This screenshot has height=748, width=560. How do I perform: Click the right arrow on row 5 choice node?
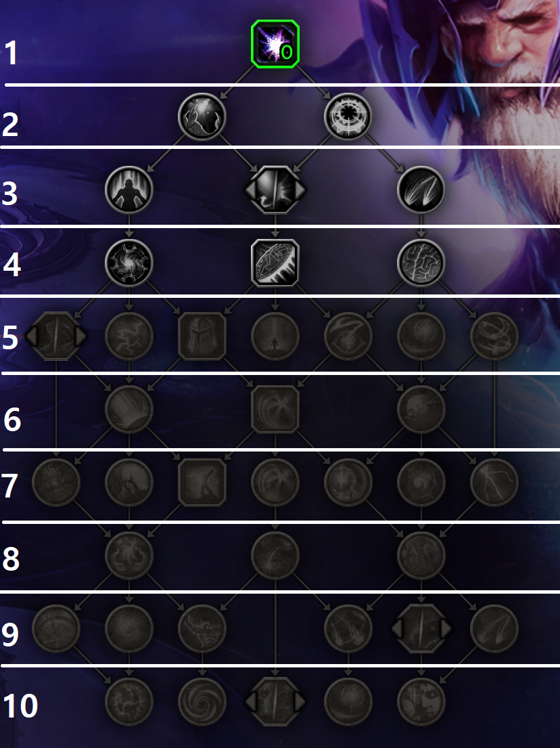[x=80, y=336]
